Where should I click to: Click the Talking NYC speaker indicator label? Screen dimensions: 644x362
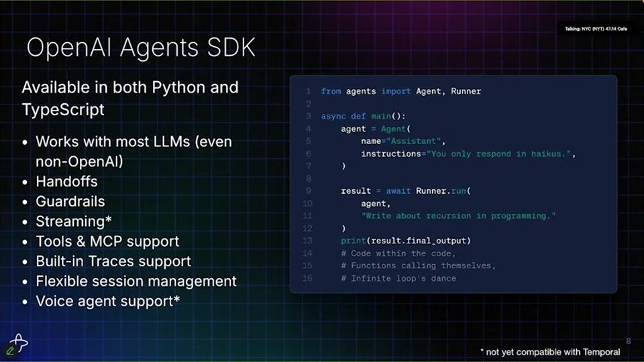596,29
